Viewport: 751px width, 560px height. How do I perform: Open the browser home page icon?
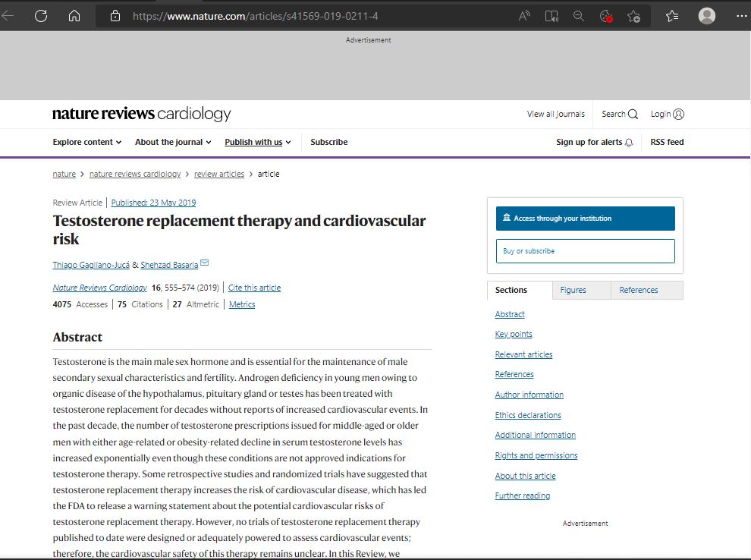(x=74, y=16)
